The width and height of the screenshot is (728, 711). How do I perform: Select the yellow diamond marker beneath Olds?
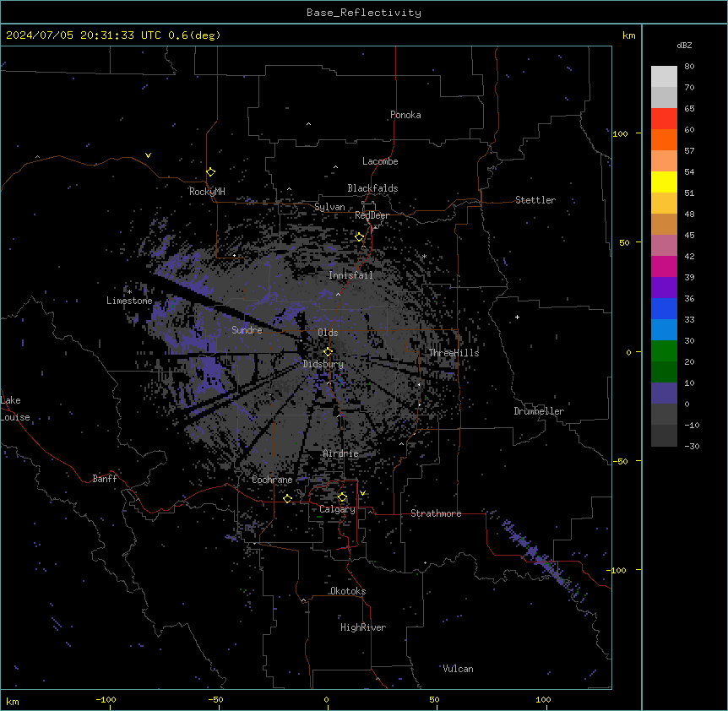coord(328,352)
